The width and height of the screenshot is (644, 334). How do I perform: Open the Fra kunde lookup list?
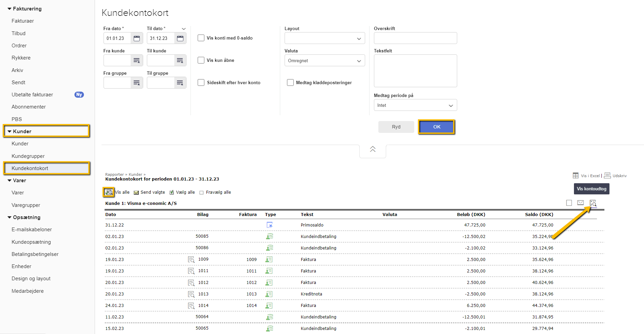[137, 61]
